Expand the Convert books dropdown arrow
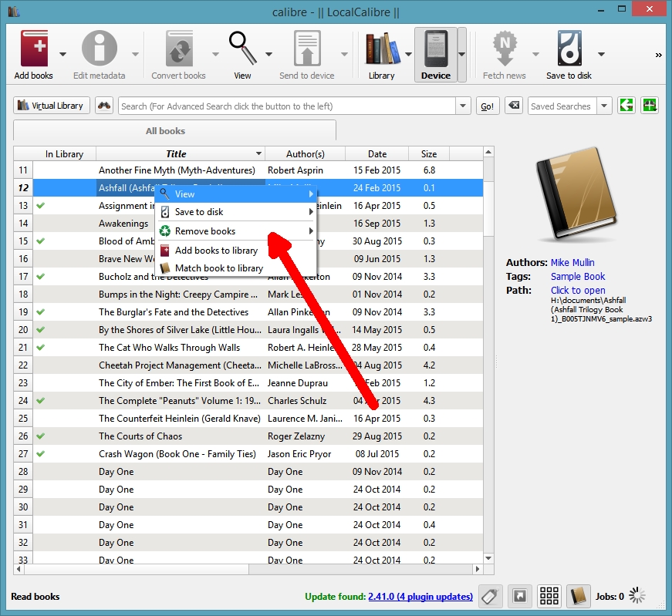 tap(215, 55)
